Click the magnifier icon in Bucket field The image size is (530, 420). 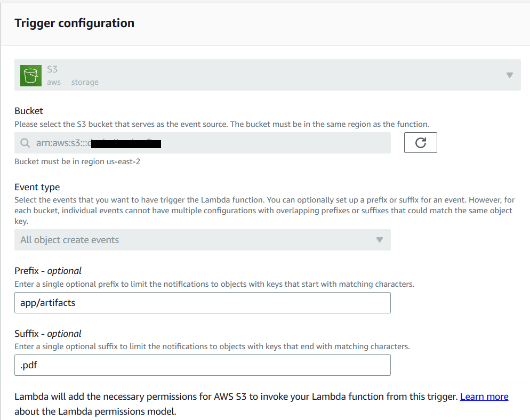tap(25, 143)
